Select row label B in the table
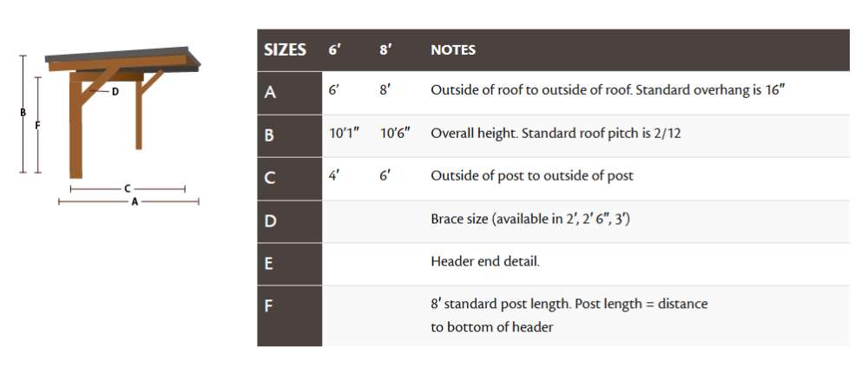 [270, 135]
